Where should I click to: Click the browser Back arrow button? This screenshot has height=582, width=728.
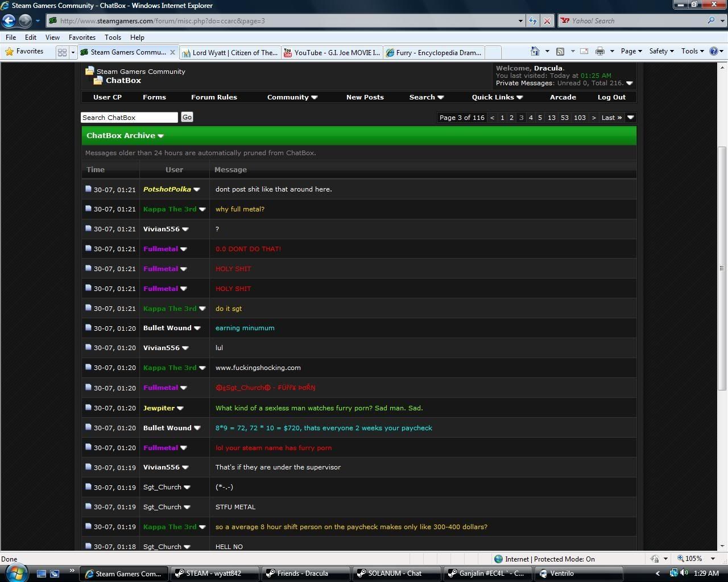(9, 21)
